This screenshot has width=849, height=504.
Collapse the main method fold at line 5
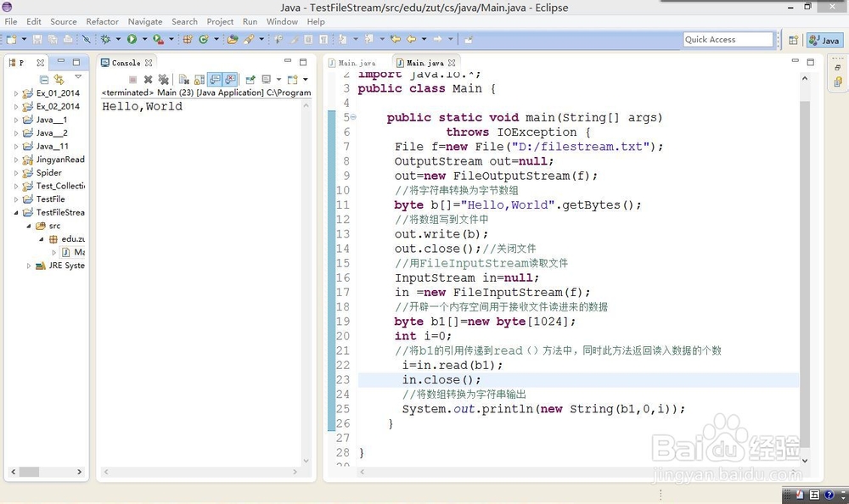(353, 117)
